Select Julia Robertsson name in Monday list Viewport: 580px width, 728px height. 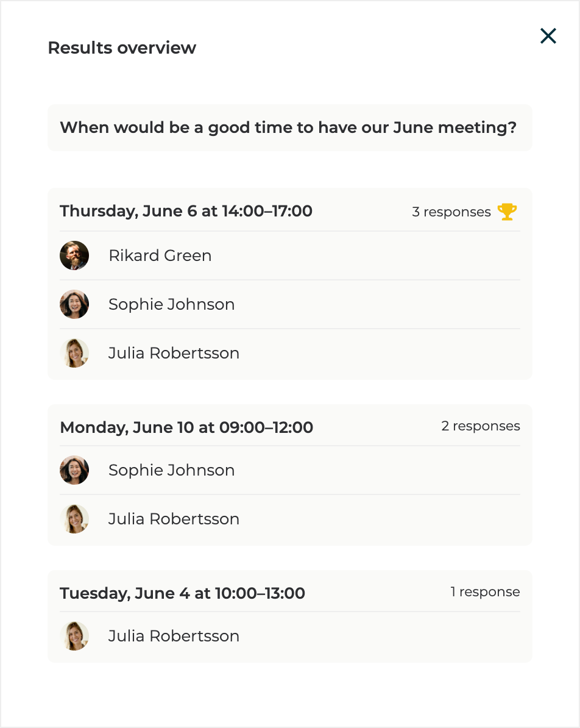[174, 519]
